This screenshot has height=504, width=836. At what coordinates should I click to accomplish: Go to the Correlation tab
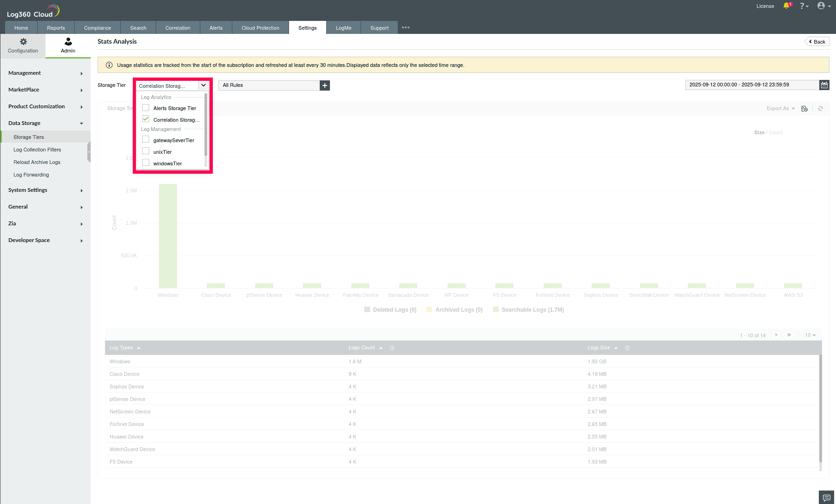178,28
